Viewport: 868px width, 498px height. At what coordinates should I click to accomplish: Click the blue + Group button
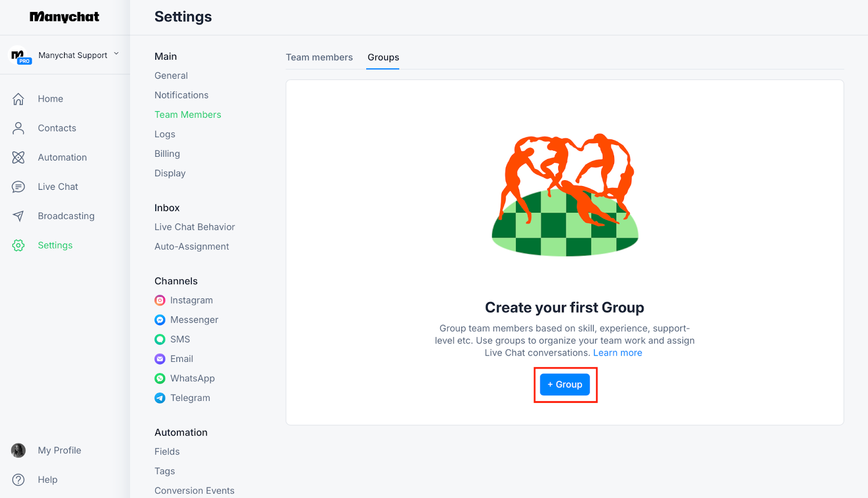coord(565,385)
